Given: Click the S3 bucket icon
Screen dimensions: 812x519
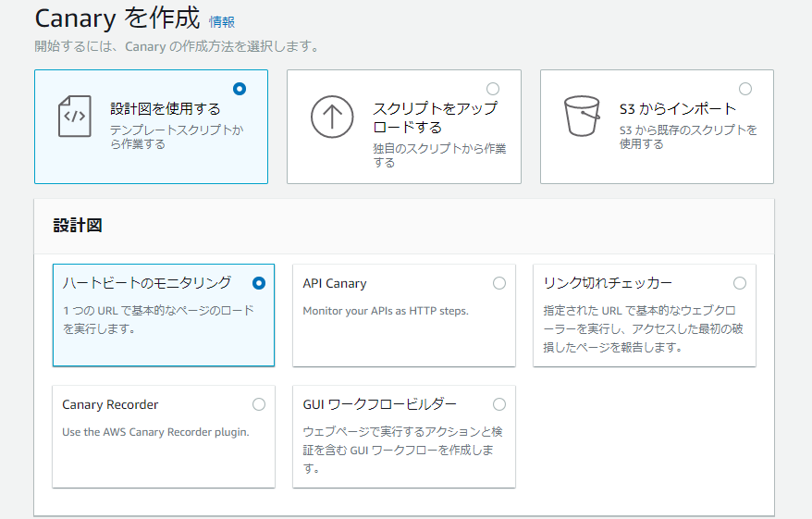Looking at the screenshot, I should pos(583,117).
